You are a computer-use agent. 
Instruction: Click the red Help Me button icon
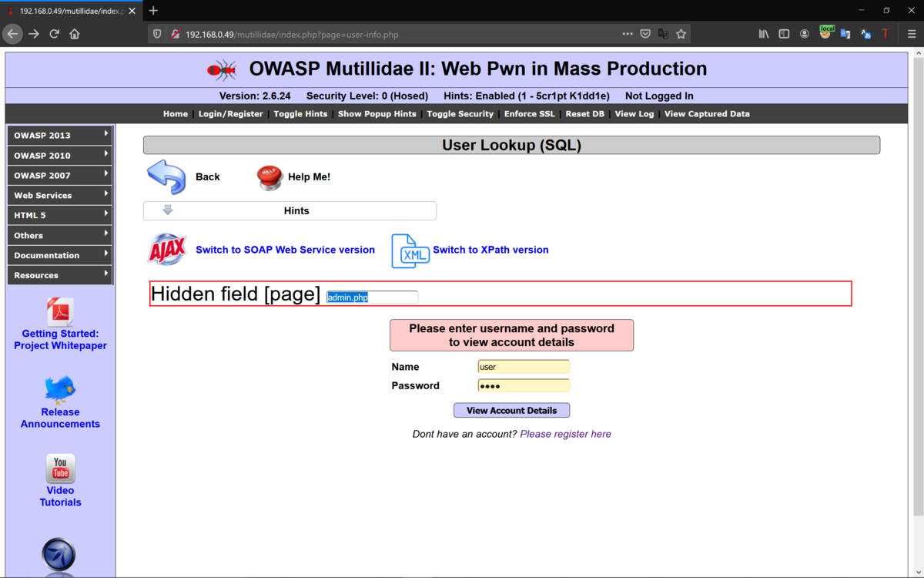pyautogui.click(x=269, y=177)
